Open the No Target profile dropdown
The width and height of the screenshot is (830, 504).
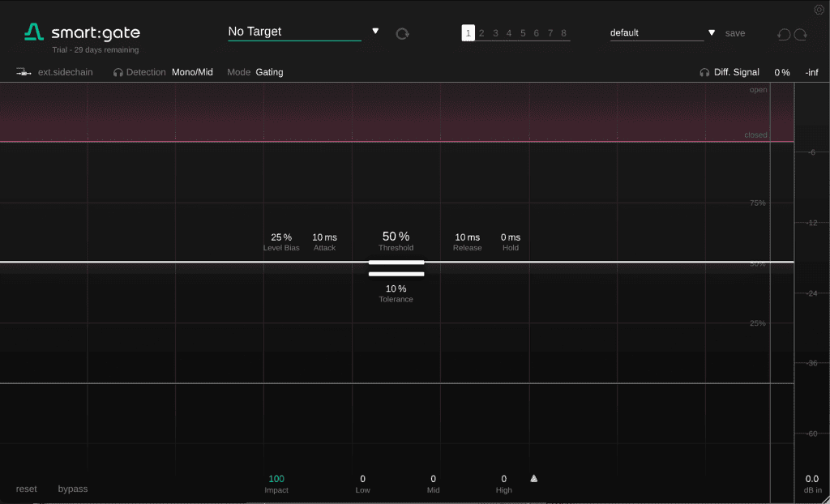375,32
